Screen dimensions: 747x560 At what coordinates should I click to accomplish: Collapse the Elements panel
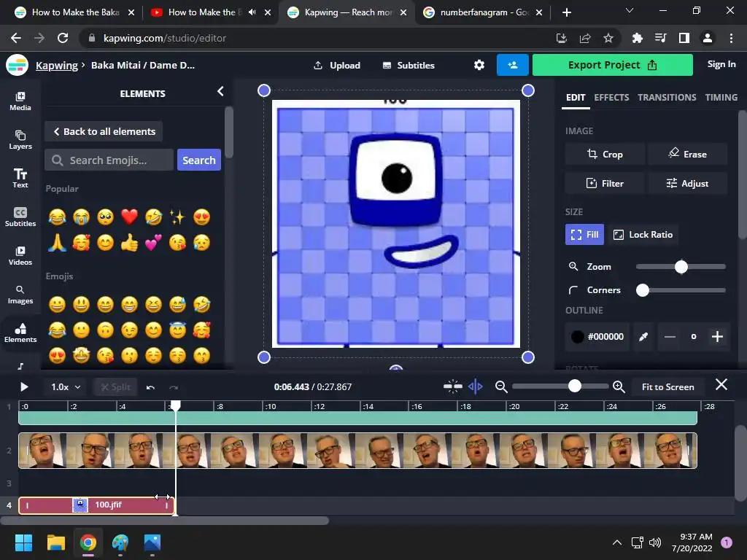tap(220, 91)
